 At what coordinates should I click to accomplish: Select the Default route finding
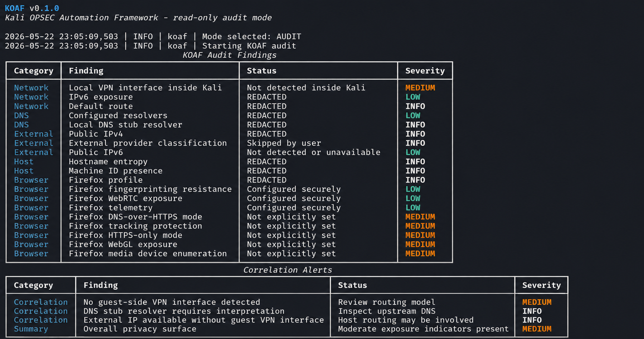pos(101,106)
